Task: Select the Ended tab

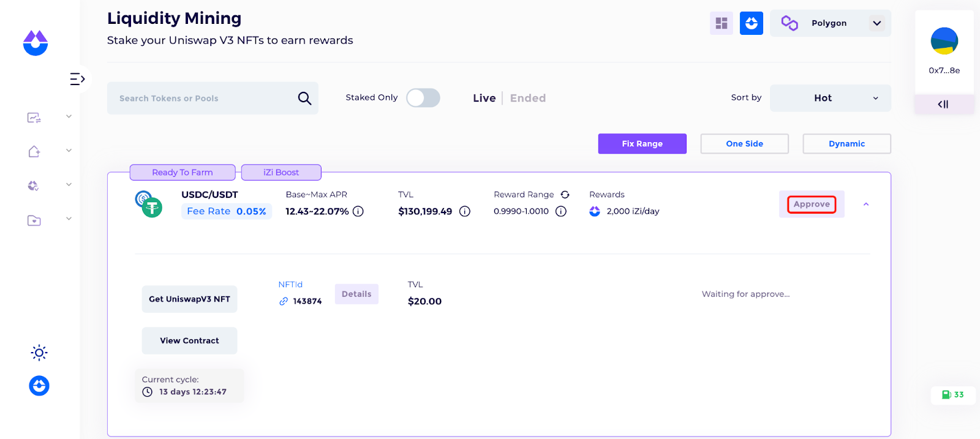Action: click(528, 98)
